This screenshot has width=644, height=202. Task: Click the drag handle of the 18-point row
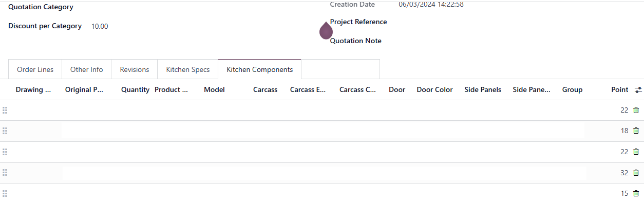(x=5, y=131)
